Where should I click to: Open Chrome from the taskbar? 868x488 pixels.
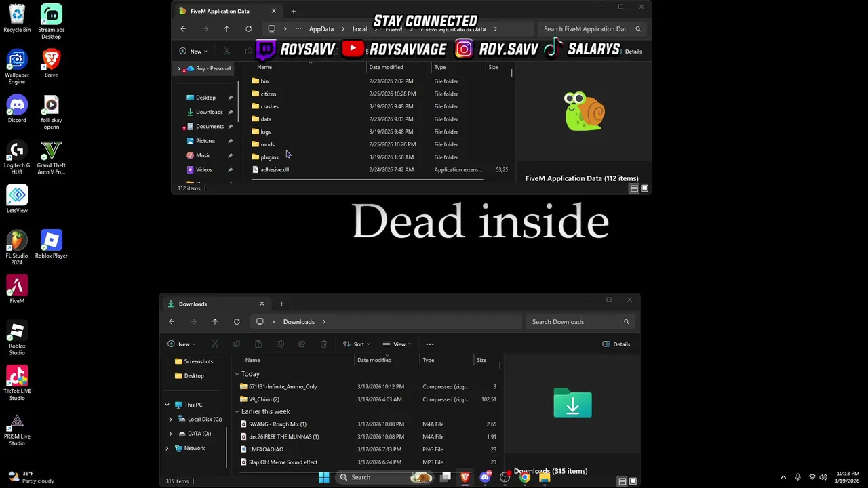(524, 477)
